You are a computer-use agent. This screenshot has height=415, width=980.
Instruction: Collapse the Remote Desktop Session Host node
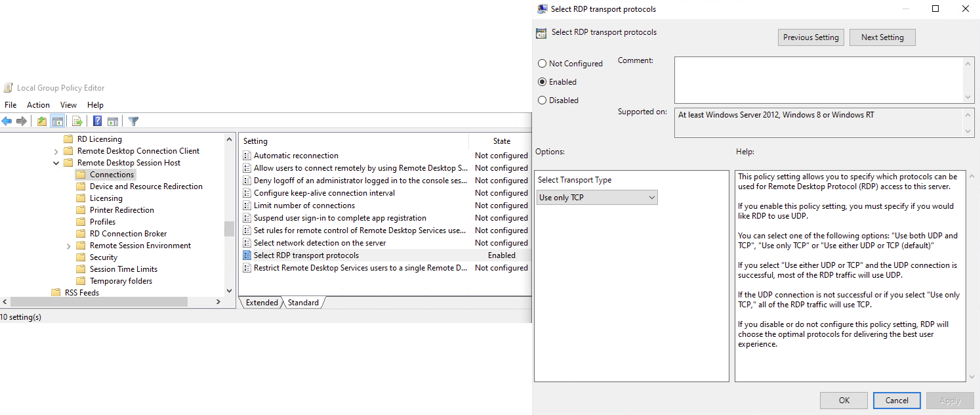[56, 162]
